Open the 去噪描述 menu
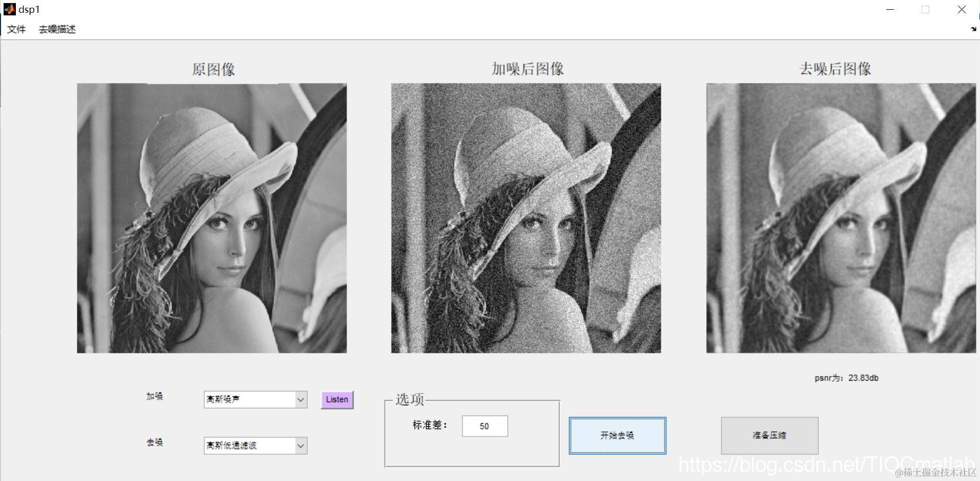This screenshot has height=481, width=980. pos(57,29)
